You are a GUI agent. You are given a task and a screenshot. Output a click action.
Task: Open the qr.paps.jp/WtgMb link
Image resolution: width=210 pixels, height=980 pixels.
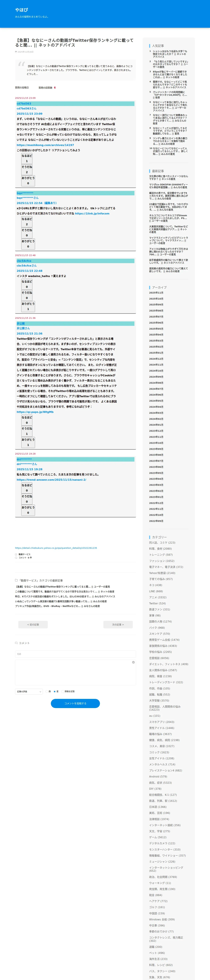tap(35, 412)
